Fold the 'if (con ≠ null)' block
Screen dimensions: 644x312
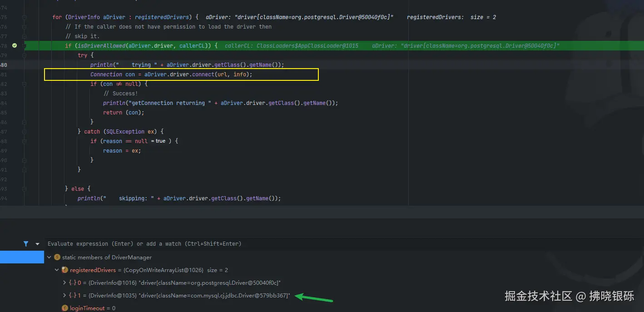point(24,84)
